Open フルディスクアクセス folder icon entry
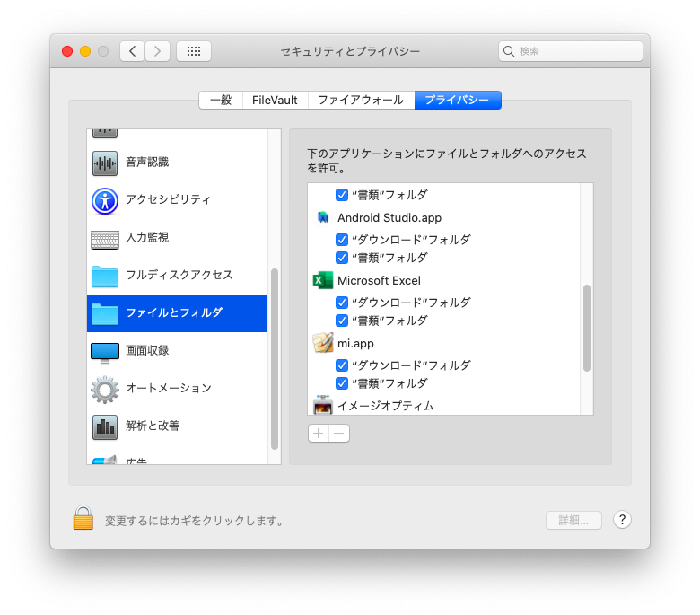The height and width of the screenshot is (615, 700). pos(105,276)
